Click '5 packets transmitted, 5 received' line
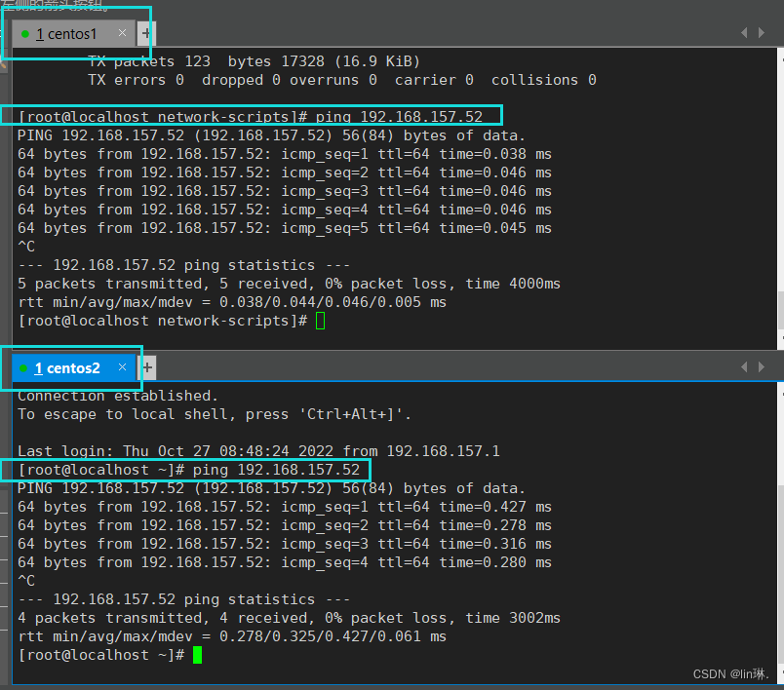Image resolution: width=784 pixels, height=690 pixels. click(x=289, y=284)
